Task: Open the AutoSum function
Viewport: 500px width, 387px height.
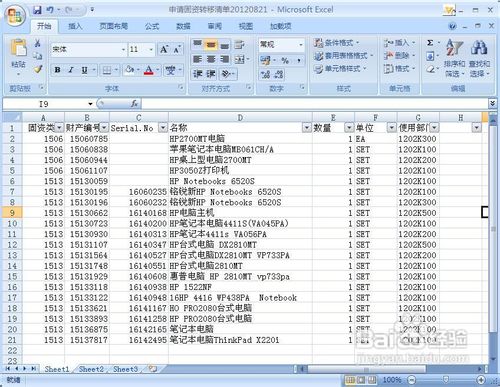Action: tap(430, 43)
